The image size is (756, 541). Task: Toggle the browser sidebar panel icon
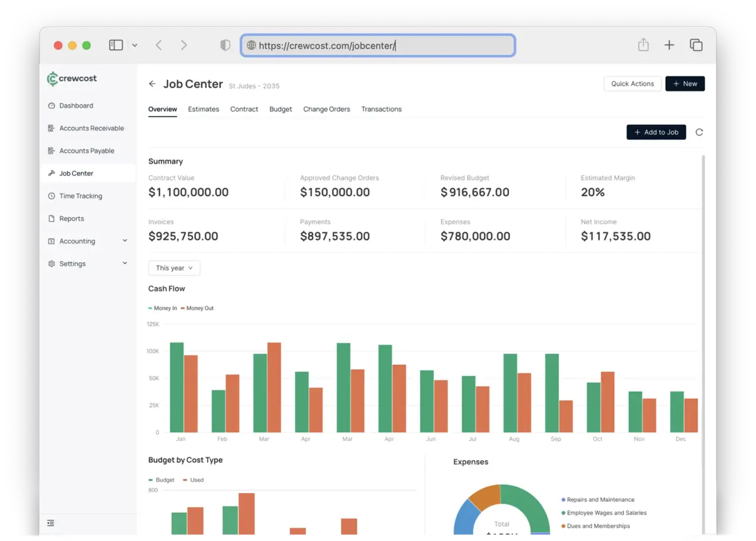[x=116, y=45]
